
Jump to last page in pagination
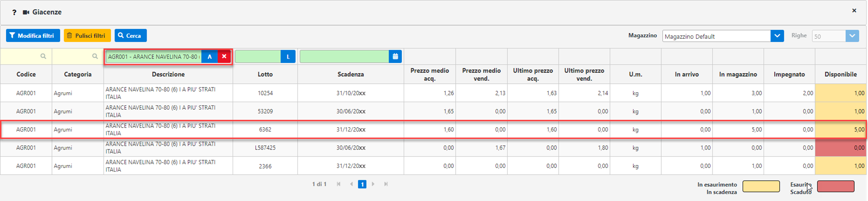(x=386, y=184)
